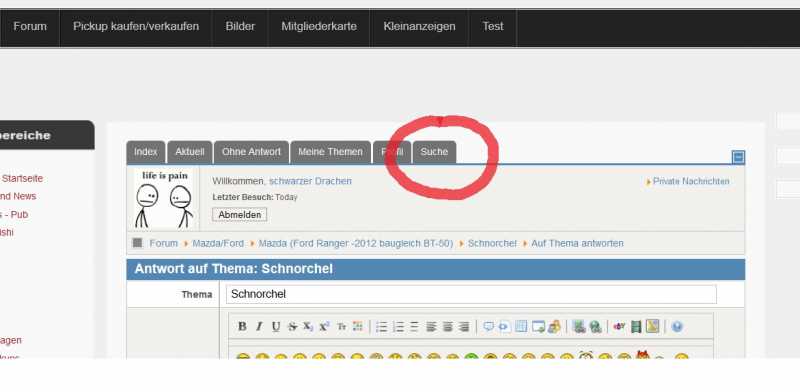Open Startseite in the sidebar
The width and height of the screenshot is (800, 392).
pyautogui.click(x=22, y=179)
